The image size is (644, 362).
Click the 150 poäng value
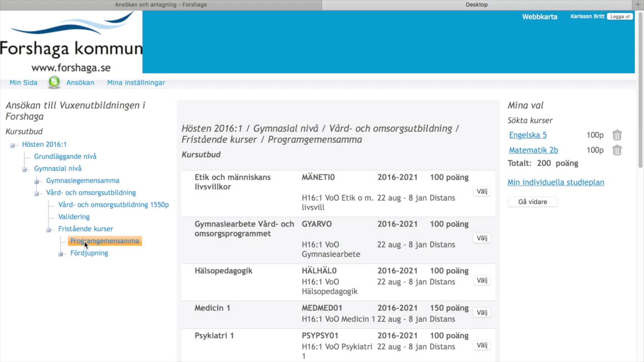click(449, 308)
